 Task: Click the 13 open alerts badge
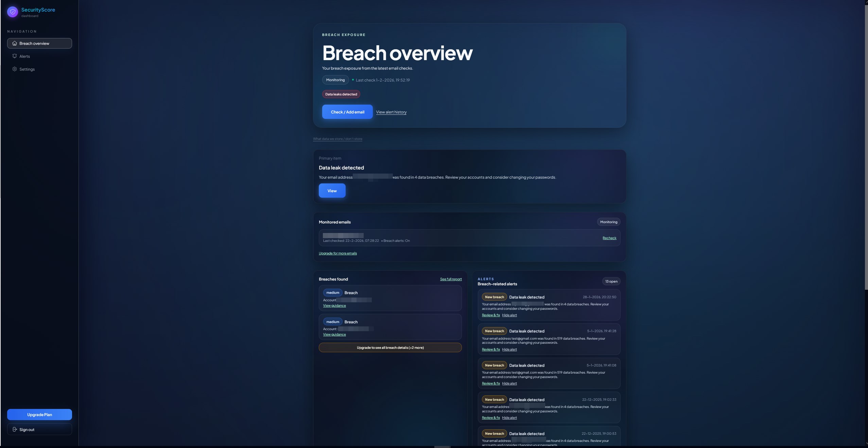[x=611, y=281]
